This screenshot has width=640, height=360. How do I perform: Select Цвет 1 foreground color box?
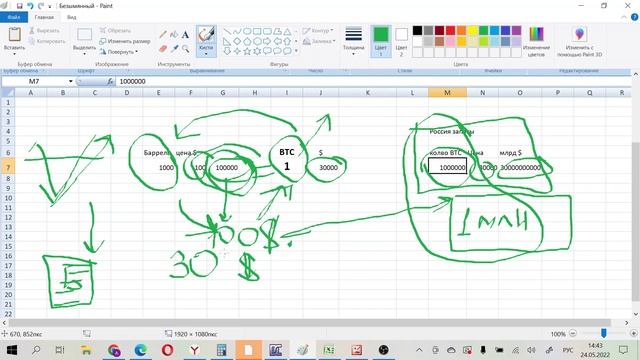[x=381, y=41]
